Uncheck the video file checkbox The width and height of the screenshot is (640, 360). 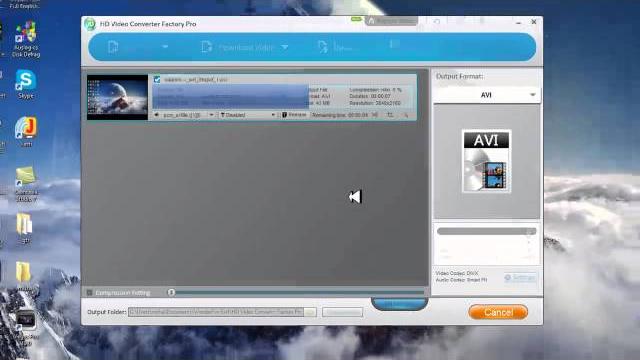157,80
